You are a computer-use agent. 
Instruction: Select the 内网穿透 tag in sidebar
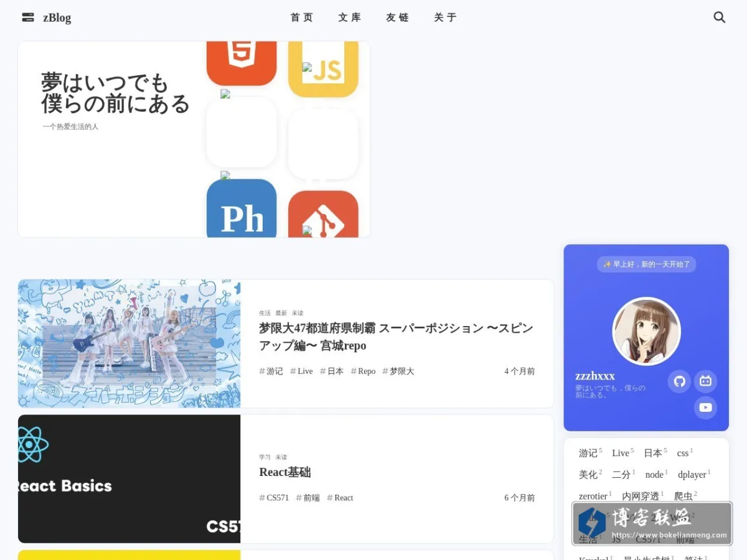643,496
